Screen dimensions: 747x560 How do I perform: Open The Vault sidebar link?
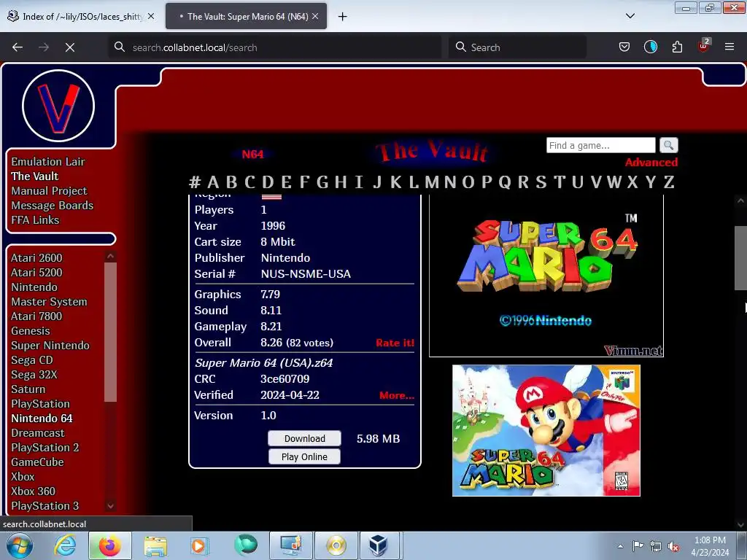[x=35, y=176]
